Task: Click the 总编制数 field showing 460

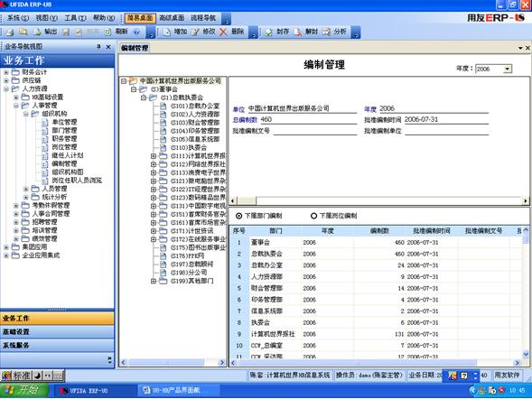Action: (x=308, y=119)
